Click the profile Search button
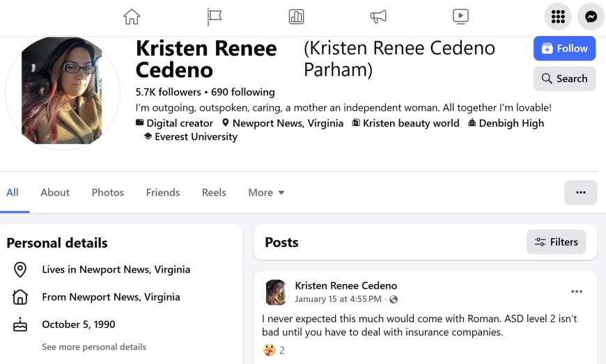606x364 pixels. pos(564,79)
